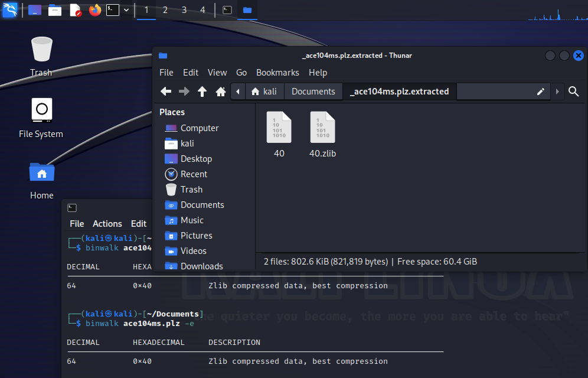588x378 pixels.
Task: Go to the parent folder with the up arrow
Action: [202, 91]
